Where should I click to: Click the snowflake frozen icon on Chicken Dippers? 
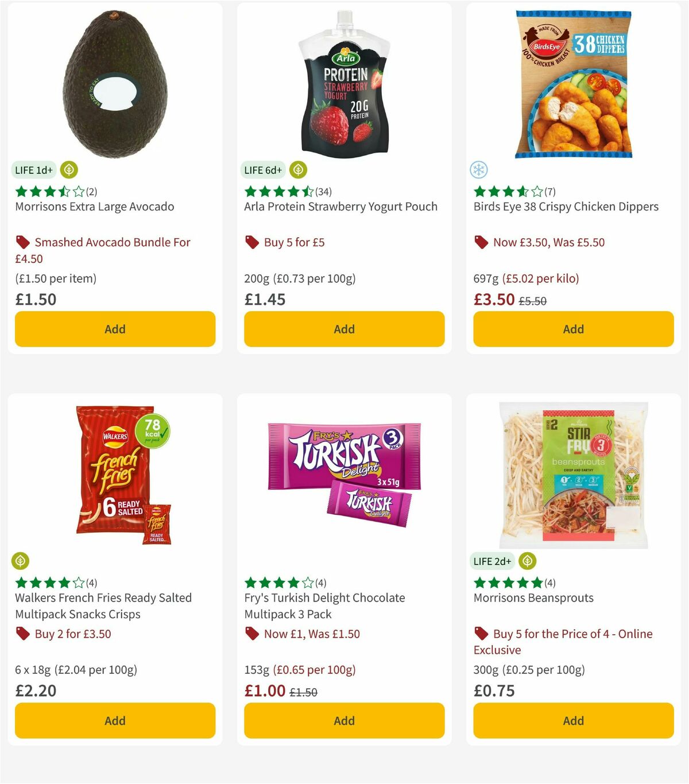(x=478, y=170)
